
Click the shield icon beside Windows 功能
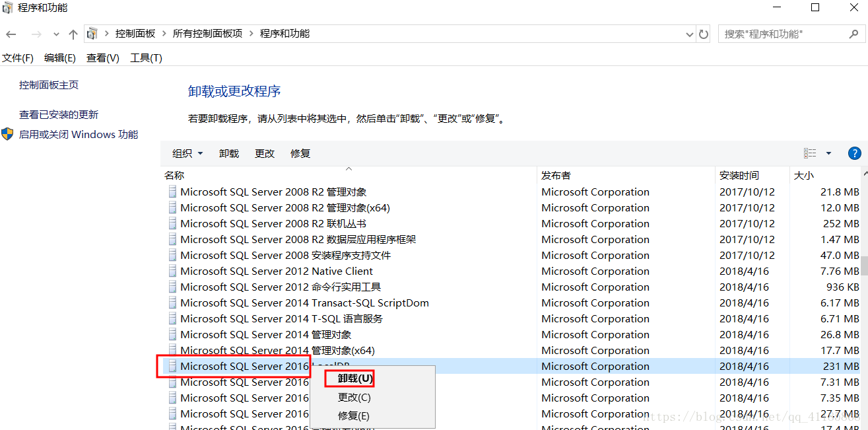pyautogui.click(x=8, y=135)
